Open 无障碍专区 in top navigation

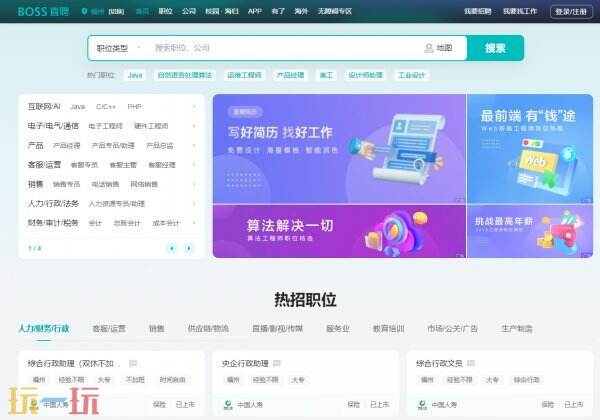coord(334,11)
